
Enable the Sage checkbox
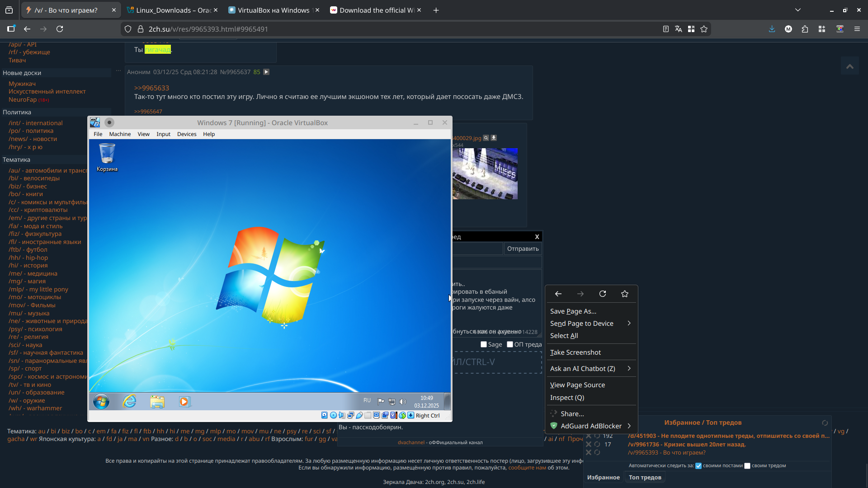click(484, 344)
